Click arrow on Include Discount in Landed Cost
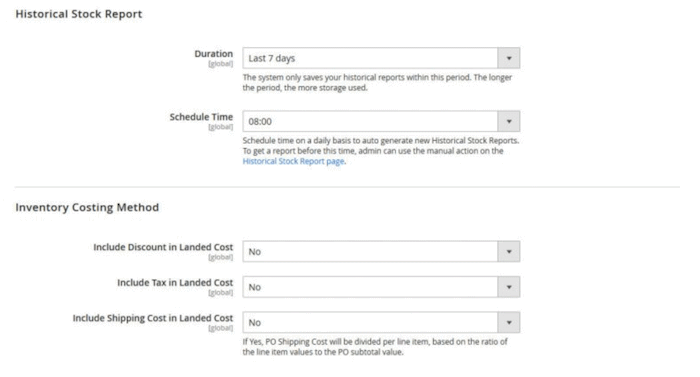 (x=509, y=251)
